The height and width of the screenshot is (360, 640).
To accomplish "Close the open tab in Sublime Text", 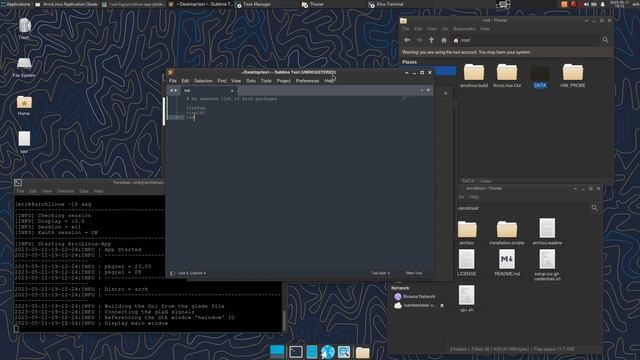I will [x=232, y=91].
